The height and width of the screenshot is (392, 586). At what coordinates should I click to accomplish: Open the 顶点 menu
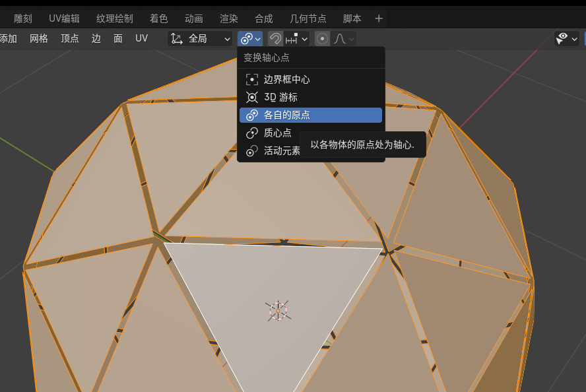(x=70, y=38)
